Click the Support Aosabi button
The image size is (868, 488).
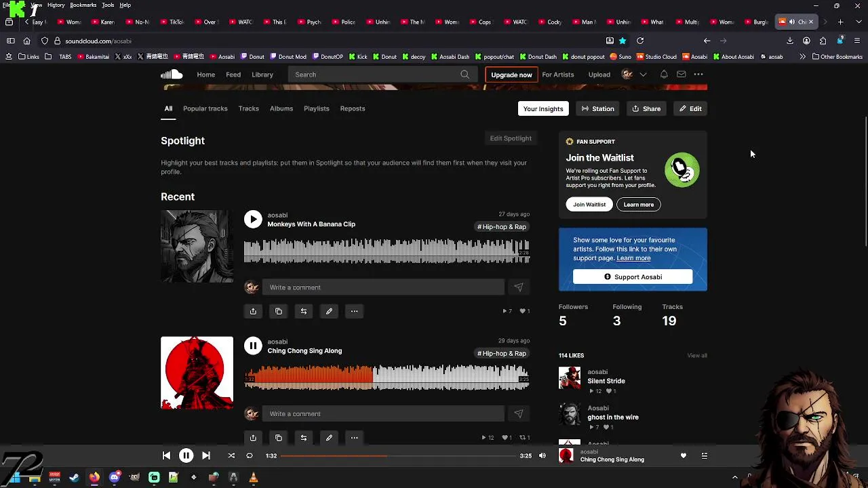[633, 277]
